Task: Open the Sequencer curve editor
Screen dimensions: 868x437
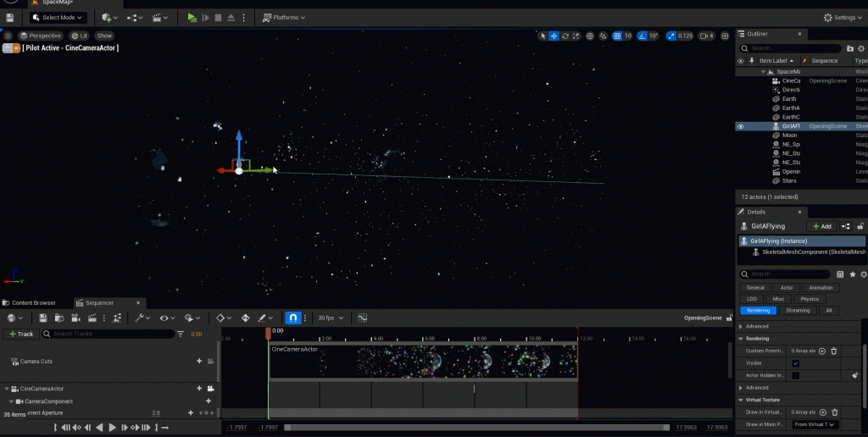Action: pos(363,318)
